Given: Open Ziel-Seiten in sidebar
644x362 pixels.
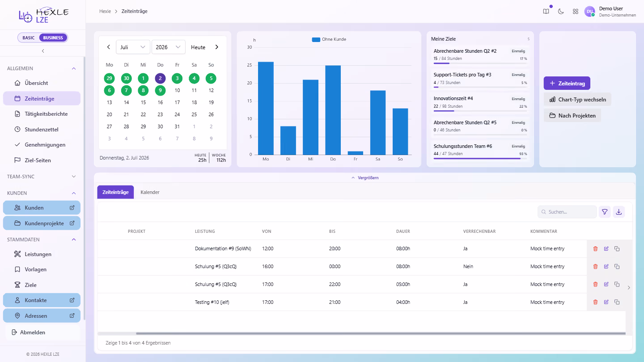Looking at the screenshot, I should pos(42,160).
